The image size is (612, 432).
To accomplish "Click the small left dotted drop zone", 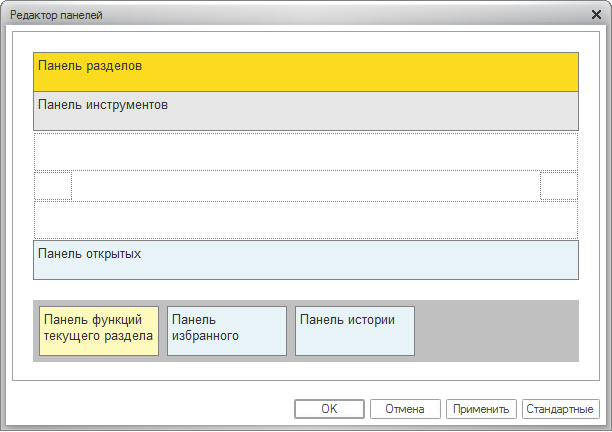I will (53, 186).
